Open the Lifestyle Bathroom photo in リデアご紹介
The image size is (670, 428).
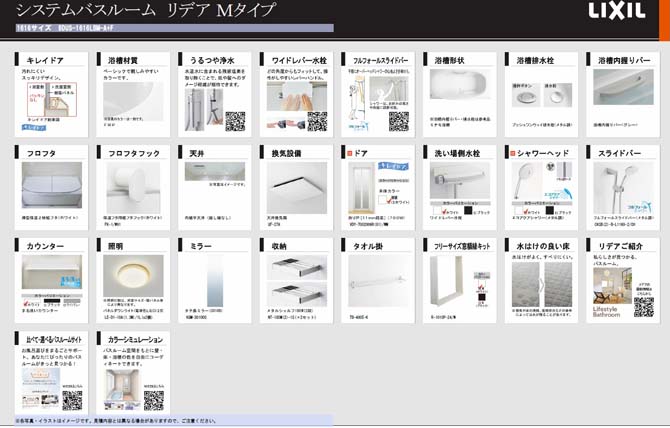(612, 286)
